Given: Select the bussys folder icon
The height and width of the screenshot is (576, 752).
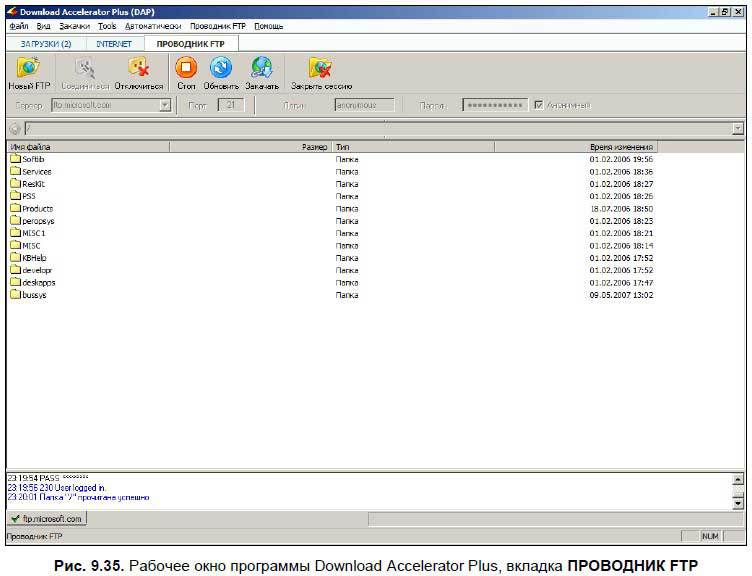Looking at the screenshot, I should coord(15,295).
